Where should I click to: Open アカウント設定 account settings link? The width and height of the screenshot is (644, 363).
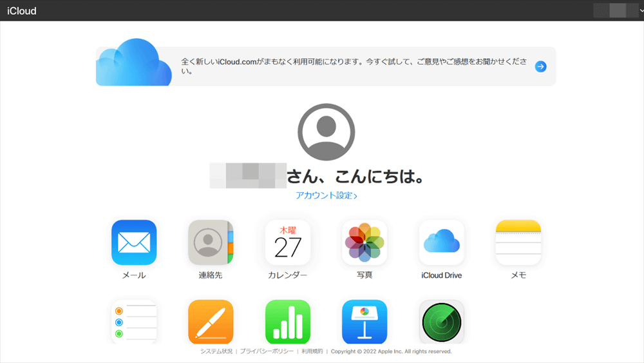tap(326, 195)
